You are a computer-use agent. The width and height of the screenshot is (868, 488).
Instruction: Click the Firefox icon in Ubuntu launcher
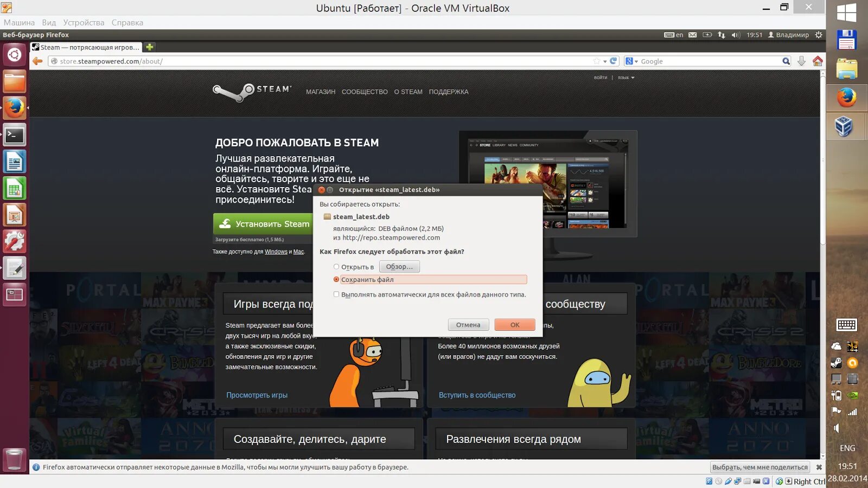(x=14, y=108)
